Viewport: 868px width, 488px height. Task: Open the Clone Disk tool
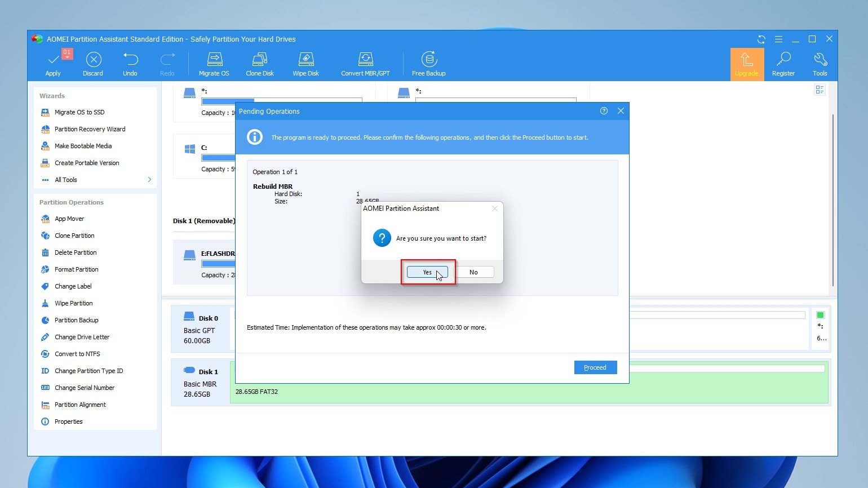click(x=260, y=64)
